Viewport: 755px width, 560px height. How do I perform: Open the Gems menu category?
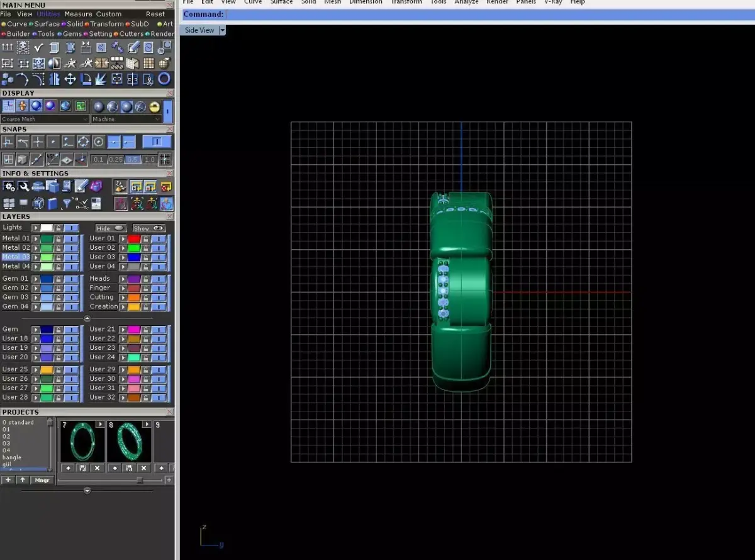click(x=72, y=34)
